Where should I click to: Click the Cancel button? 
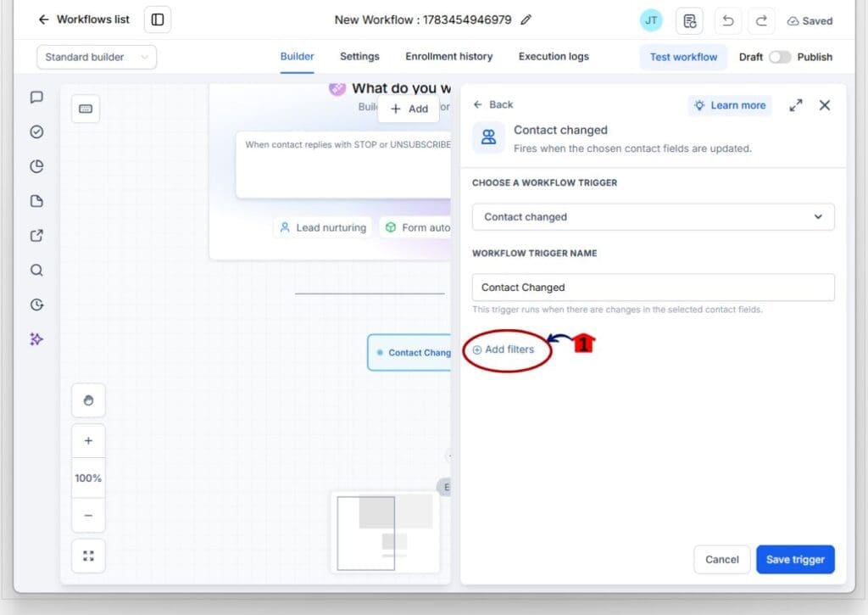click(x=722, y=560)
